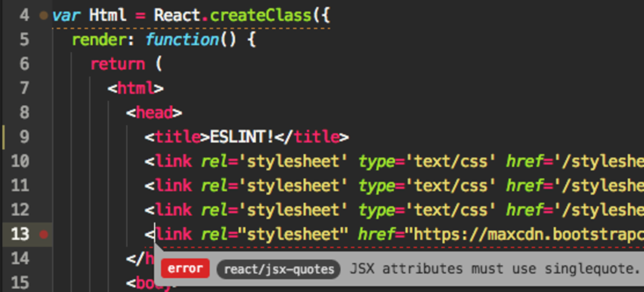Click the react/jsx-quotes rule label
The image size is (644, 292).
click(x=279, y=268)
